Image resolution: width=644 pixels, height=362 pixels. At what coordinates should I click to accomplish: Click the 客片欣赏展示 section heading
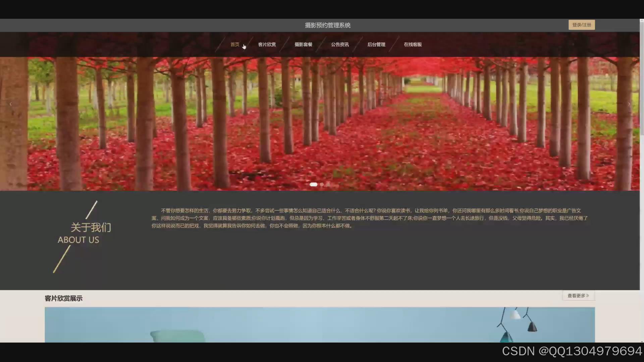pyautogui.click(x=64, y=298)
